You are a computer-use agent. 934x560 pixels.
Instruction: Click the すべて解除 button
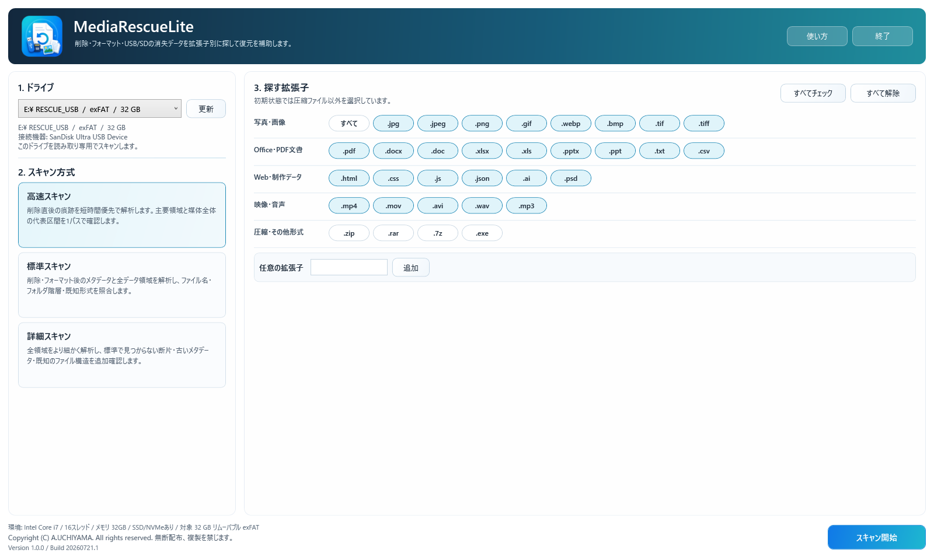[x=883, y=93]
